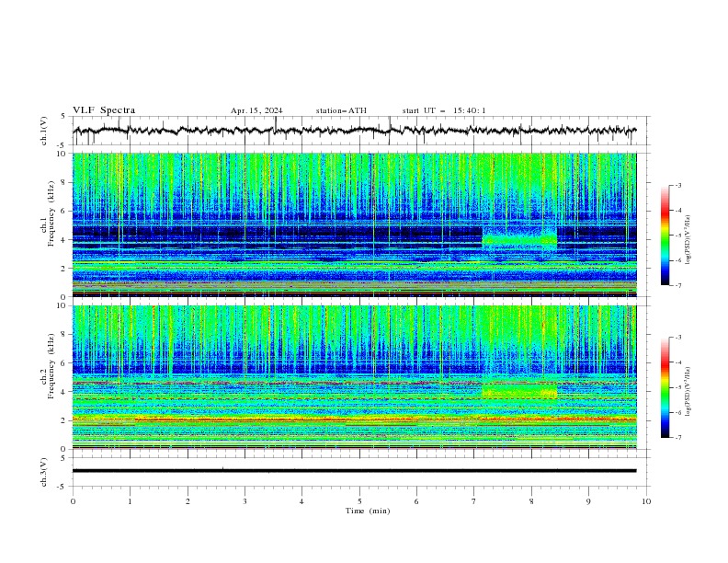Click the "-5" tick on ch.2 color bar
Image resolution: width=728 pixels, height=563 pixels.
[x=678, y=387]
